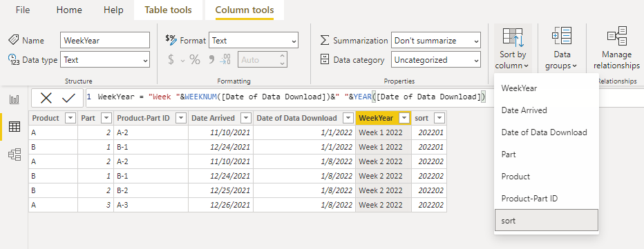Click the 12/26/2021 Date Arrived cell
This screenshot has height=249, width=644.
pos(220,205)
